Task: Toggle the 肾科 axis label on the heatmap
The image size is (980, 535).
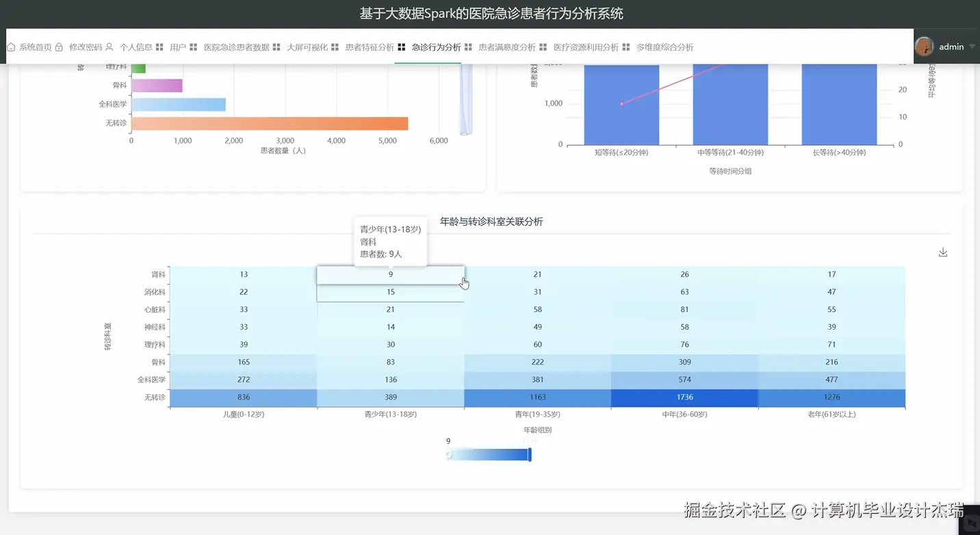Action: (x=158, y=274)
